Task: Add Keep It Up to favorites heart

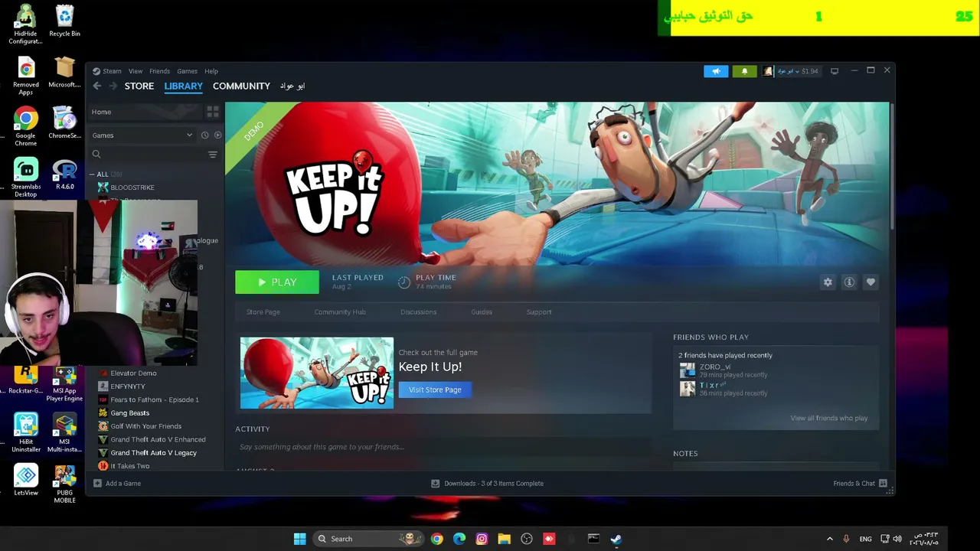Action: pyautogui.click(x=871, y=282)
